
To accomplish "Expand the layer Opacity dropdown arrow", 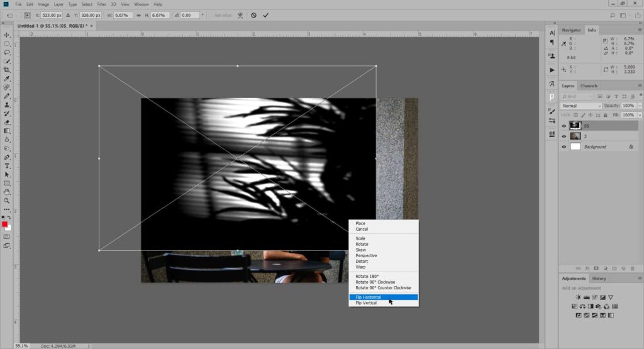I will click(640, 106).
